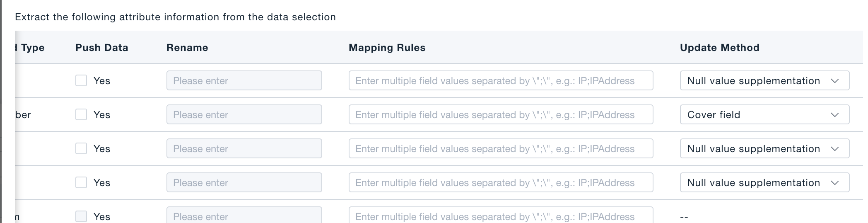This screenshot has width=868, height=223.
Task: Click the Update Method column header
Action: [x=719, y=48]
